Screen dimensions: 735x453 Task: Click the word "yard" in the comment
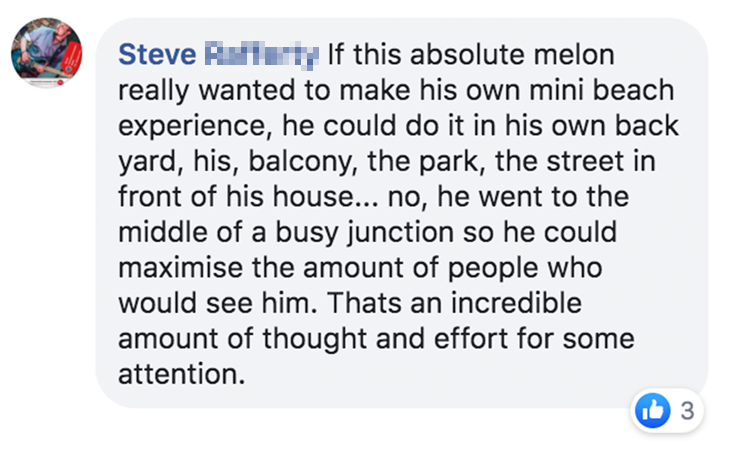click(x=141, y=162)
